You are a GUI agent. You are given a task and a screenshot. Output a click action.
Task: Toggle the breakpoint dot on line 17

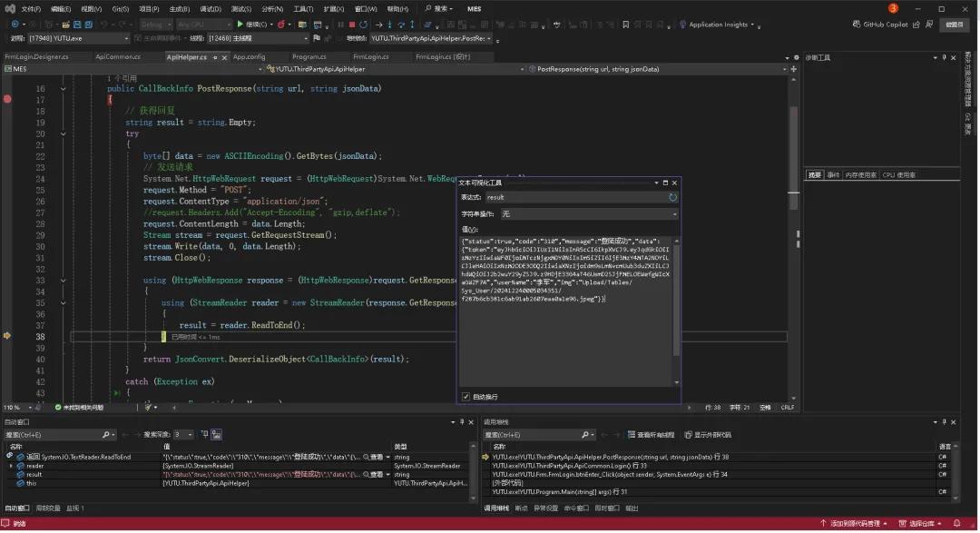[7, 99]
